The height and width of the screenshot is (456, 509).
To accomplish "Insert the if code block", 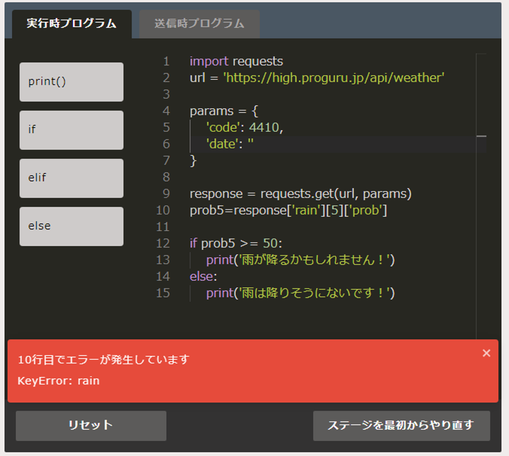I will [x=72, y=130].
